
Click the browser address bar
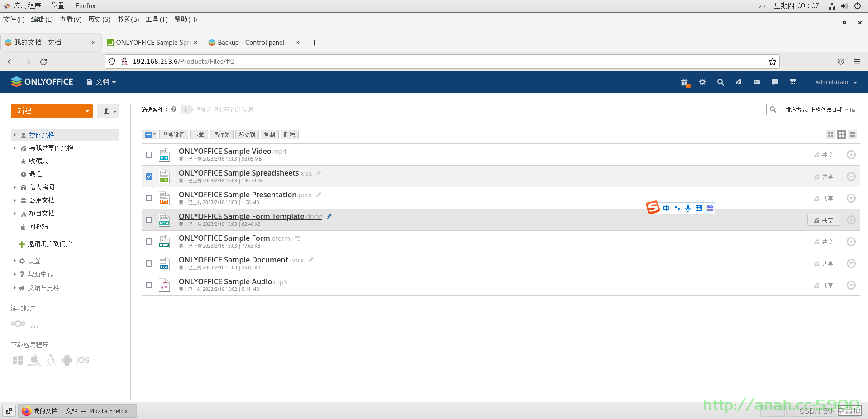click(x=442, y=62)
